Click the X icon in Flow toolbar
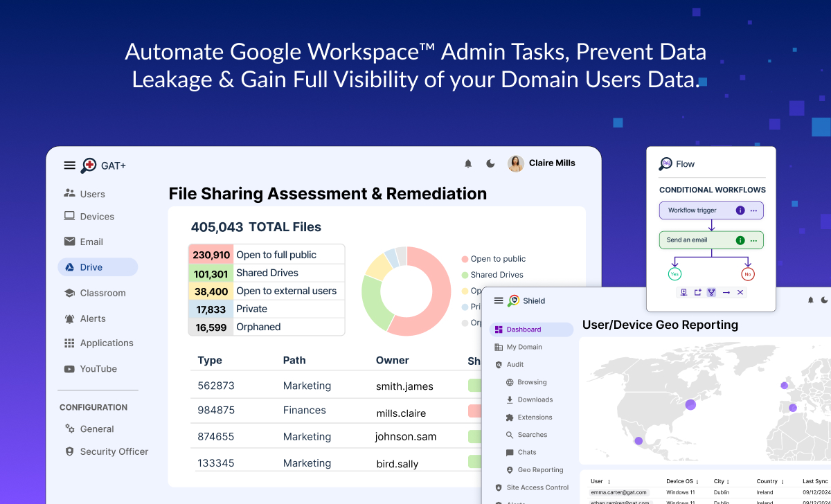 click(x=740, y=292)
